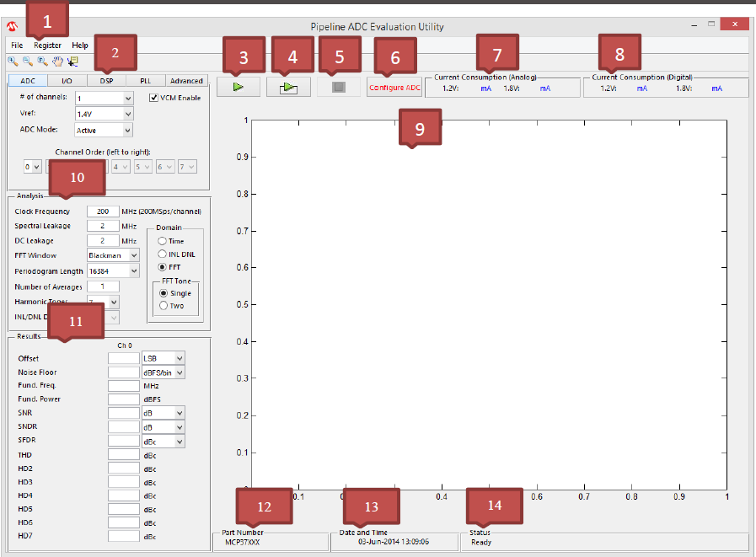Image resolution: width=756 pixels, height=557 pixels.
Task: Click inside the Clock Frequency field
Action: click(103, 211)
